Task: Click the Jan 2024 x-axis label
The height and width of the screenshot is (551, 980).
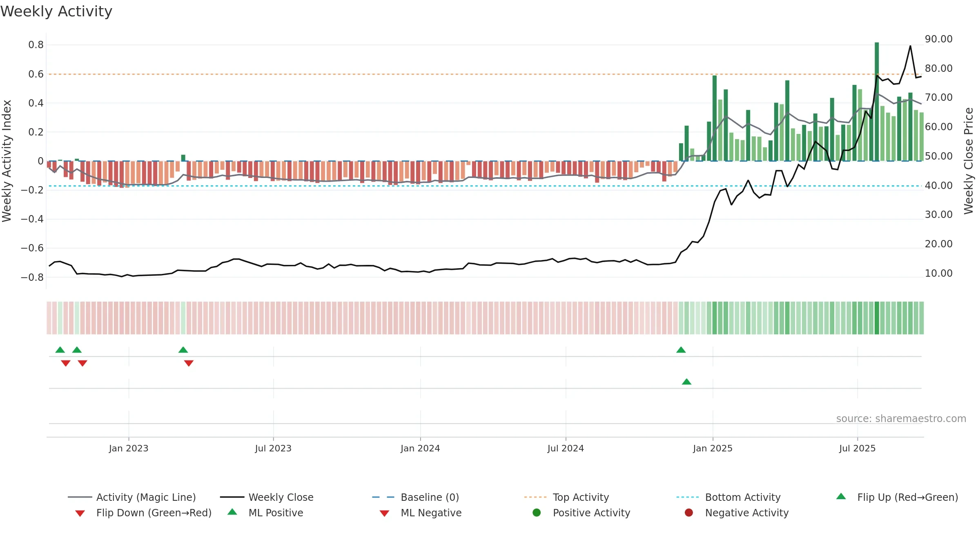Action: point(421,448)
